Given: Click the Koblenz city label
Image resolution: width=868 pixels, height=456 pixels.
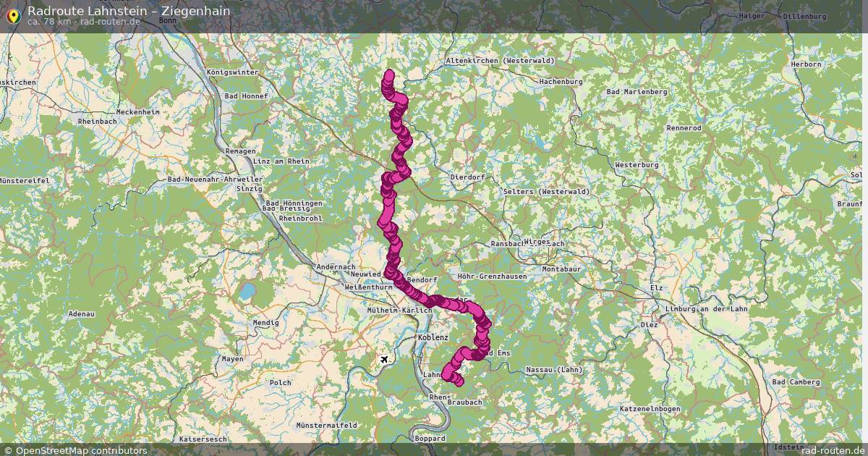Looking at the screenshot, I should tap(433, 338).
